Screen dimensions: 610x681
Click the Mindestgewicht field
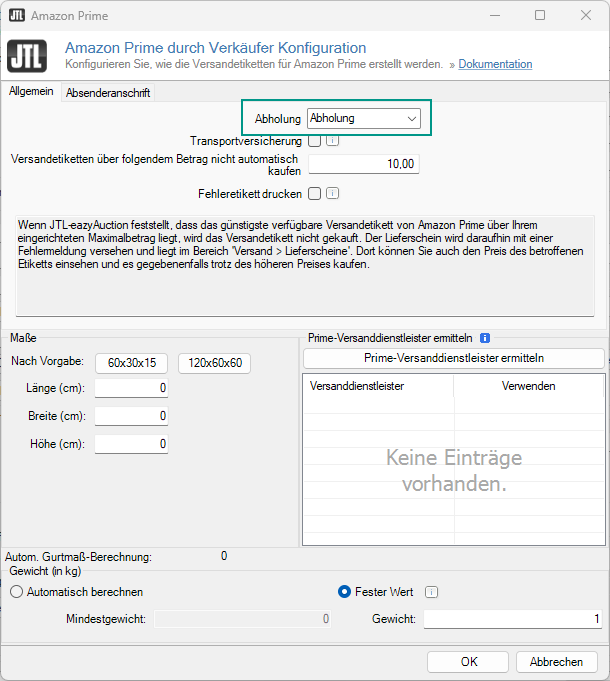(x=243, y=618)
